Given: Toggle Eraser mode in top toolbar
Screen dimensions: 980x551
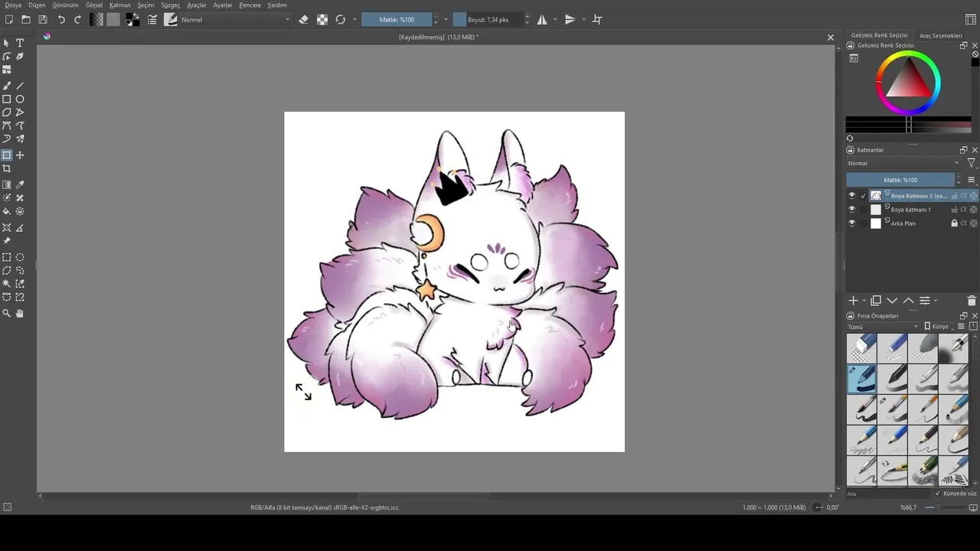Looking at the screenshot, I should point(304,20).
